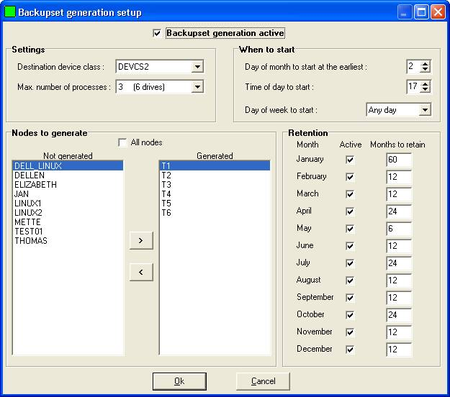The height and width of the screenshot is (397, 450).
Task: Edit April months to retain field
Action: [399, 211]
